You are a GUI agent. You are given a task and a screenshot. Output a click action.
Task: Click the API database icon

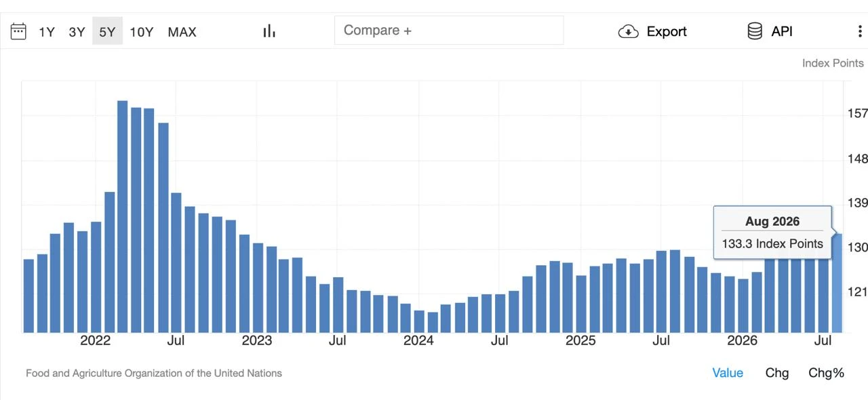(755, 31)
